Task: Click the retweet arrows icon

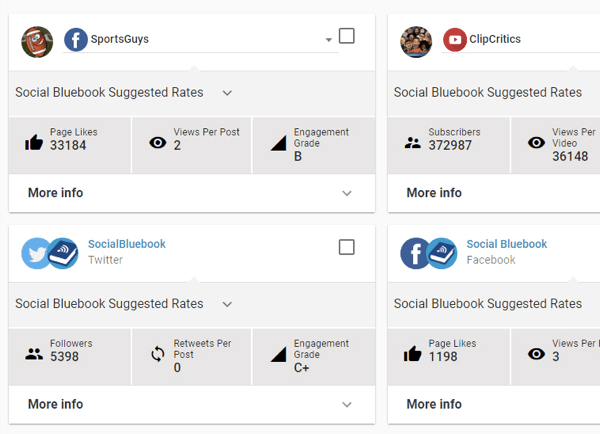Action: click(x=158, y=354)
